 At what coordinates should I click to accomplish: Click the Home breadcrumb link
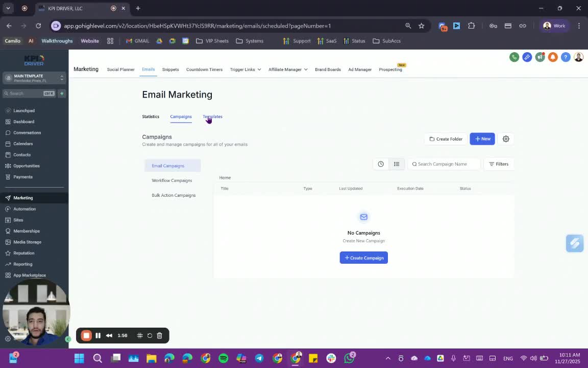[225, 178]
